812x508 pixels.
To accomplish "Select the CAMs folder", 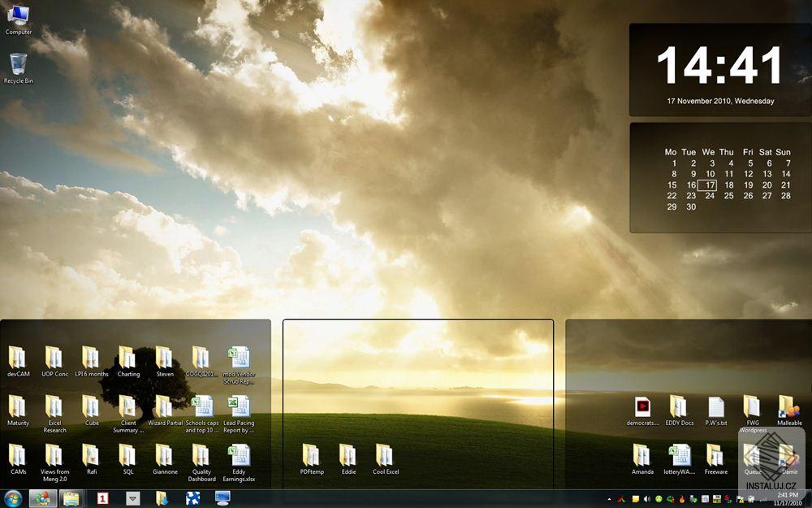I will point(18,459).
